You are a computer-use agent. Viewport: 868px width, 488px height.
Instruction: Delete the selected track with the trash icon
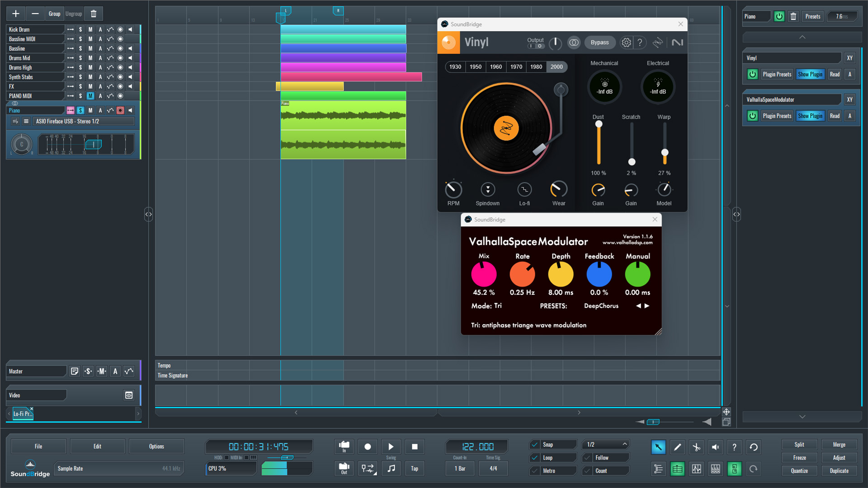pyautogui.click(x=94, y=14)
